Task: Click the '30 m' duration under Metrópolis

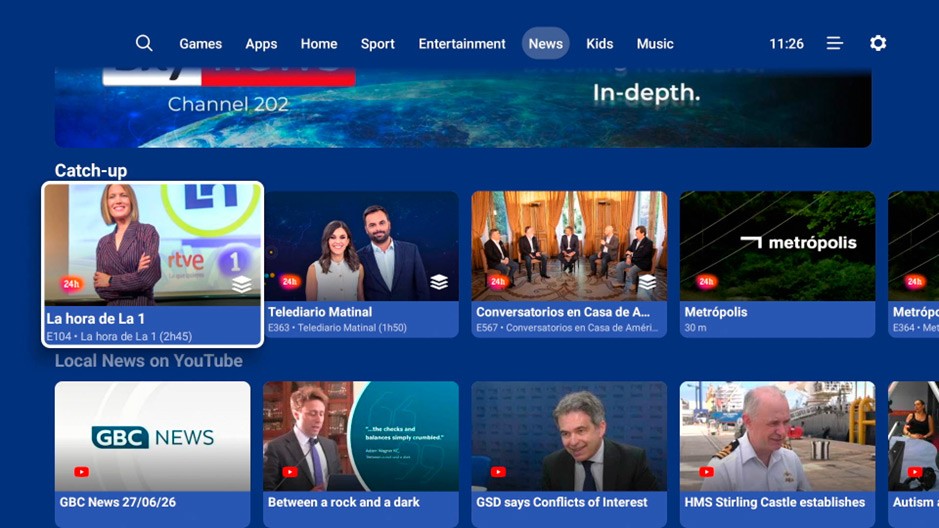Action: coord(695,327)
